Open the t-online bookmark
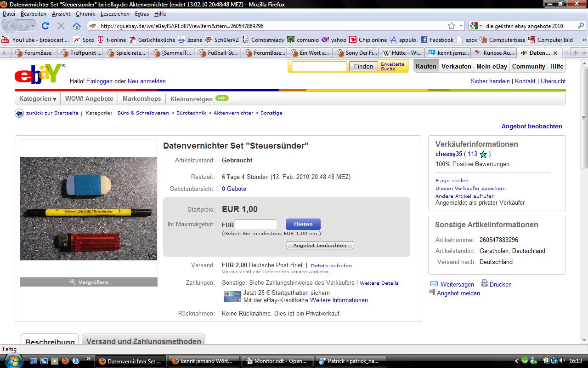588x368 pixels. tap(112, 40)
